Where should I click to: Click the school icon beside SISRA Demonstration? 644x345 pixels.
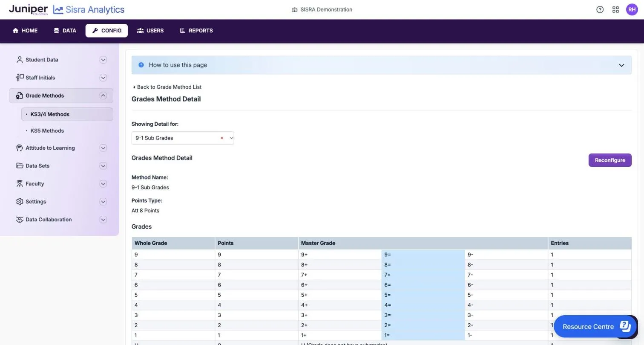(294, 10)
